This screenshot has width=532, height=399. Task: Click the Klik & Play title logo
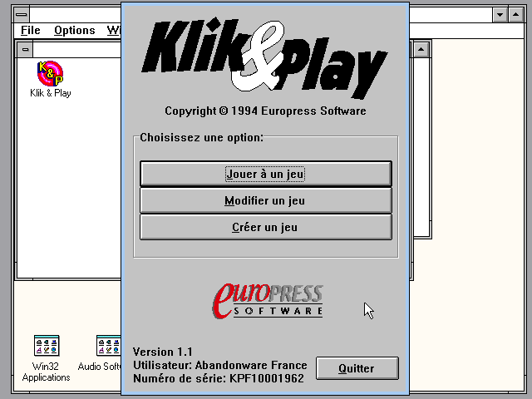[264, 57]
